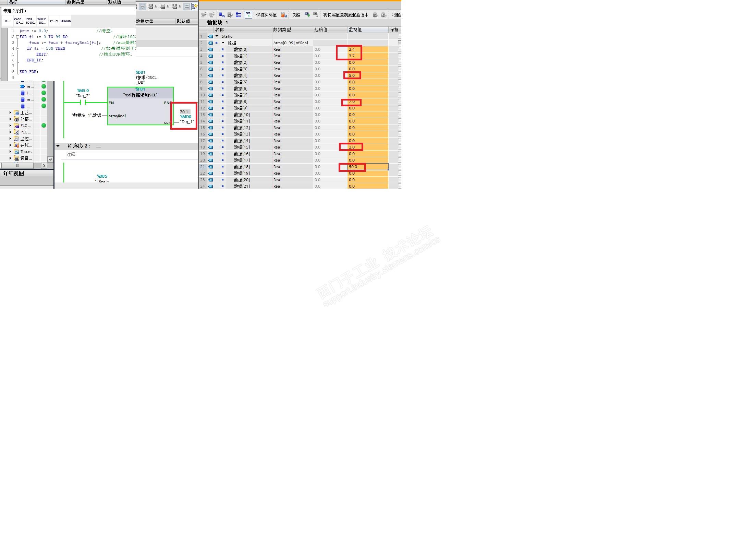Click the speech bubble comment icon
Image resolution: width=756 pixels, height=533 pixels.
pos(143,6)
